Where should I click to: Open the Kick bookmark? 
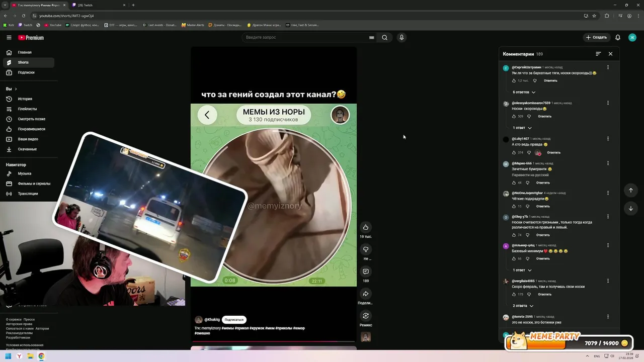(9, 25)
